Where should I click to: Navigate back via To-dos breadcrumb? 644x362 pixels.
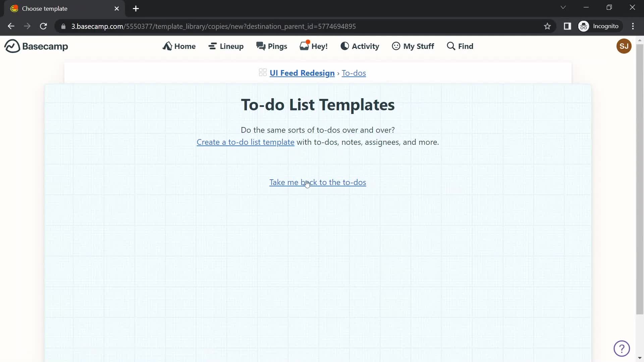point(354,72)
